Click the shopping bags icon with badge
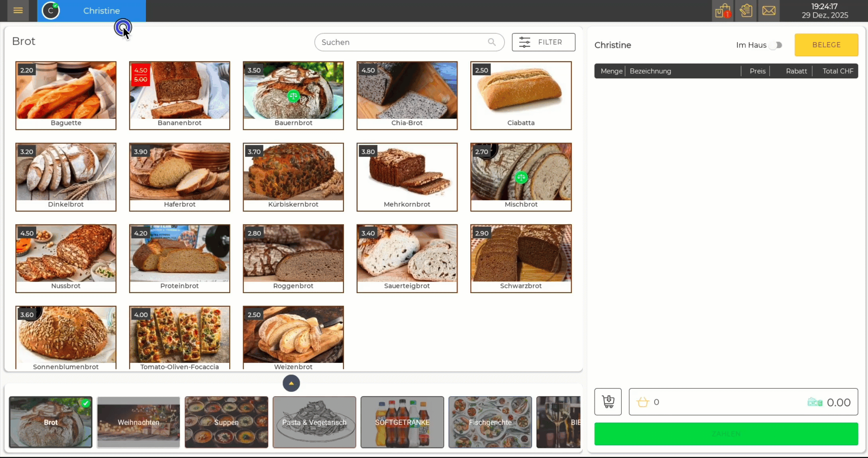This screenshot has height=458, width=868. click(x=722, y=11)
